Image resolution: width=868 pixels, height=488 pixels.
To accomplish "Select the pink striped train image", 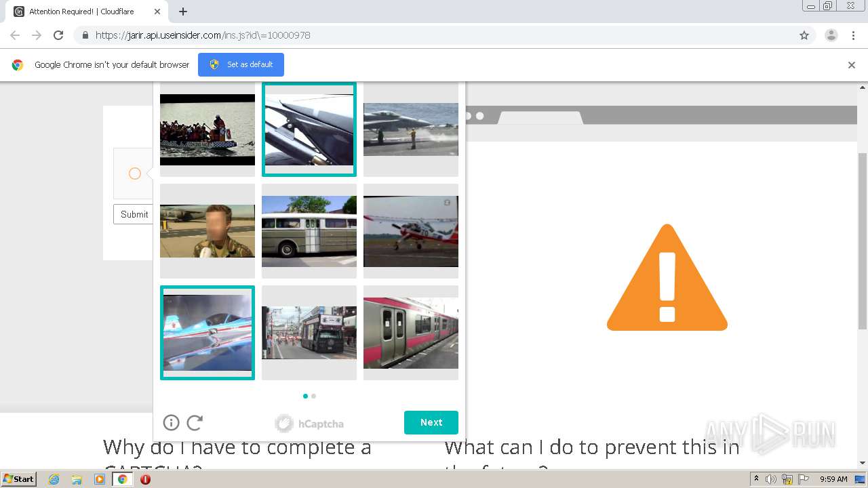I will 411,333.
